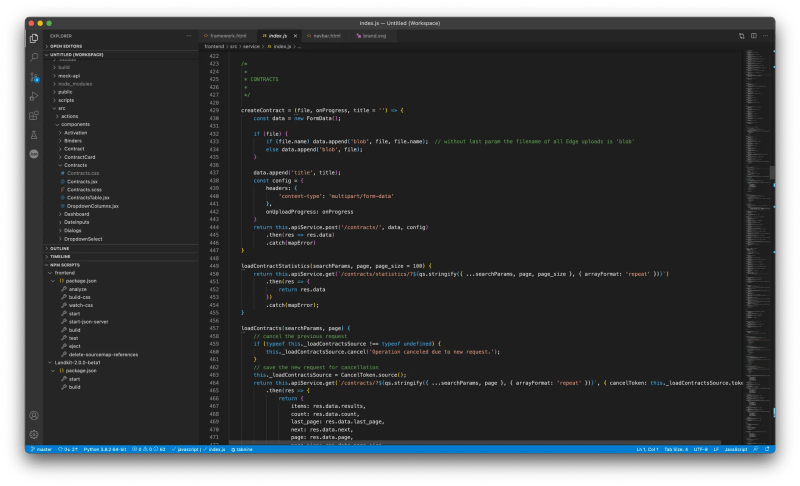This screenshot has width=800, height=486.
Task: Synchronize changes in status bar
Action: (67, 449)
